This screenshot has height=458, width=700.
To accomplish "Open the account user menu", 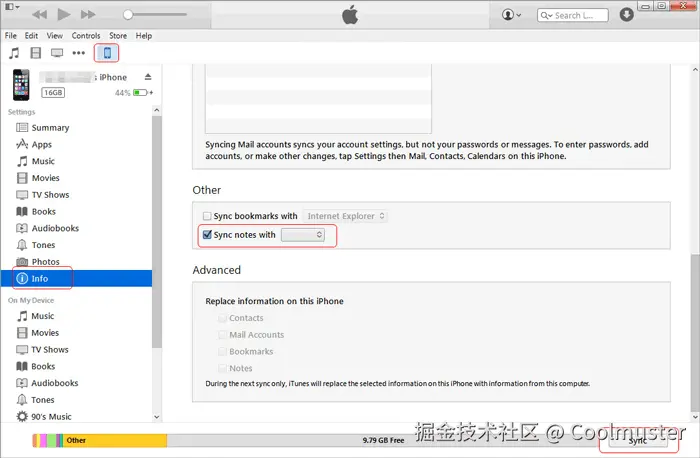I will 511,15.
